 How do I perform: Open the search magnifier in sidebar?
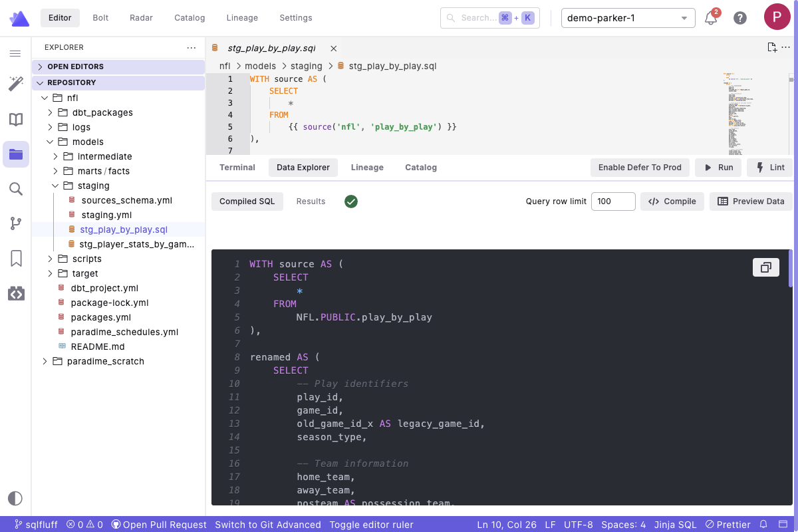(15, 189)
